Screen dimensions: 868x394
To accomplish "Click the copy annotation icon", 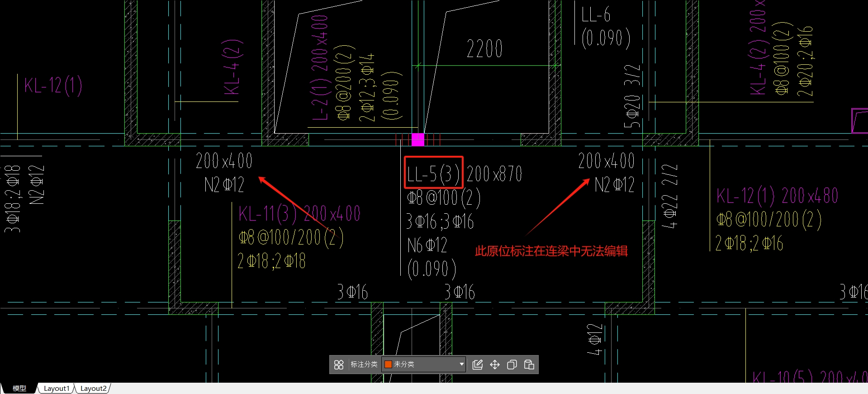I will pyautogui.click(x=512, y=365).
